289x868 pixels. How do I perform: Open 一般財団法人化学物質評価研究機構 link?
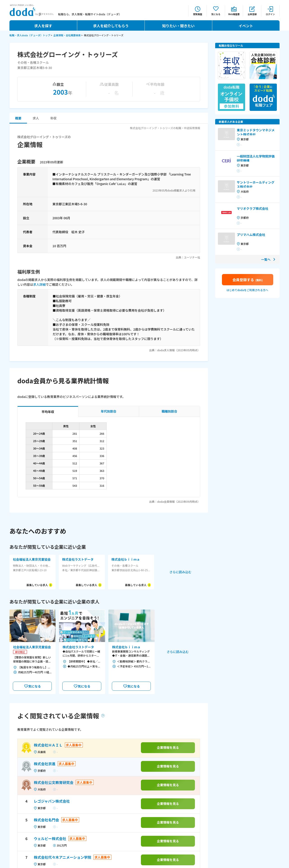click(x=255, y=158)
